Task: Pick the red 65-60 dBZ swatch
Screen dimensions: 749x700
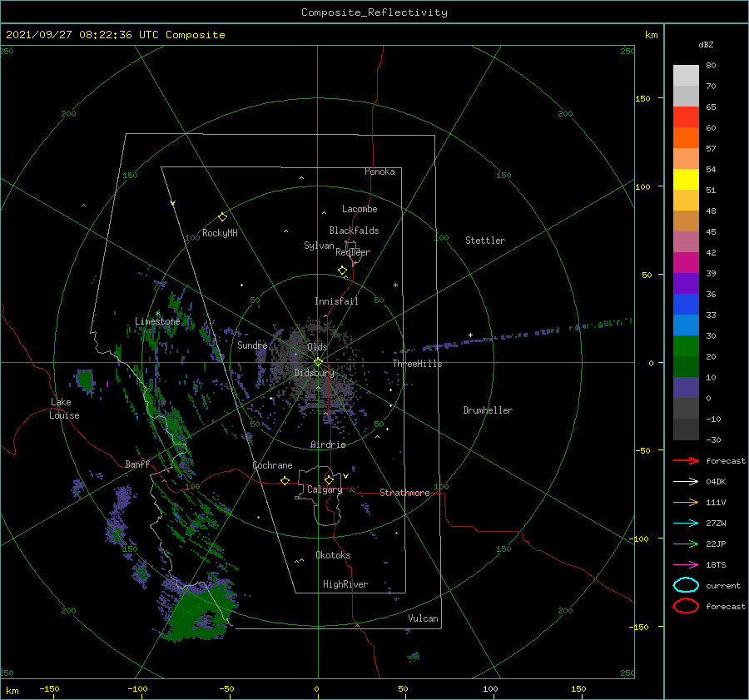Action: 686,117
